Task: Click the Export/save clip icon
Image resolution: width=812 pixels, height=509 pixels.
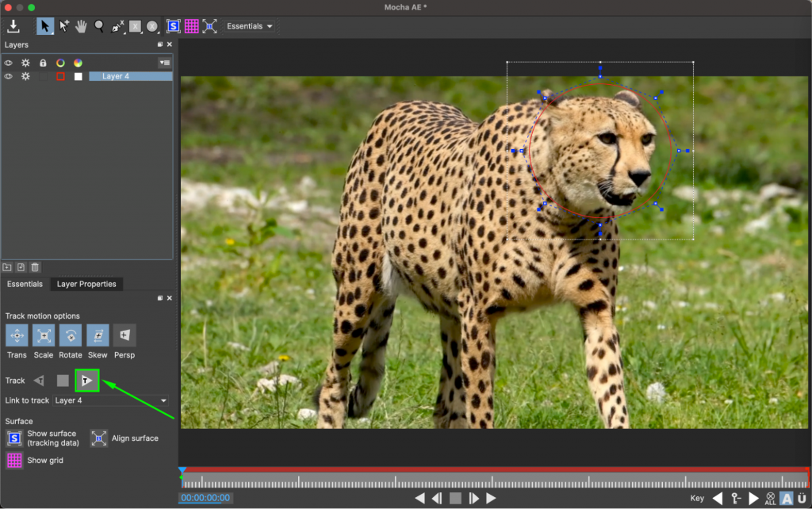Action: click(13, 25)
